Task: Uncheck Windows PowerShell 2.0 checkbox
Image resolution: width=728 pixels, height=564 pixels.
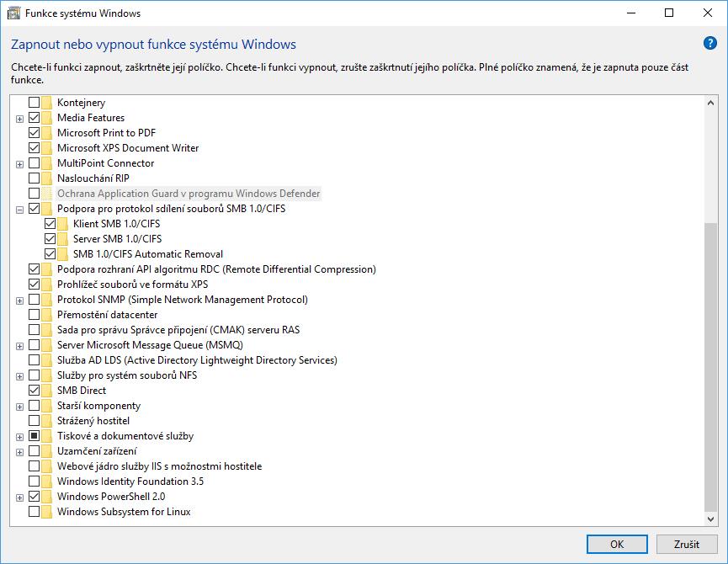Action: tap(34, 496)
